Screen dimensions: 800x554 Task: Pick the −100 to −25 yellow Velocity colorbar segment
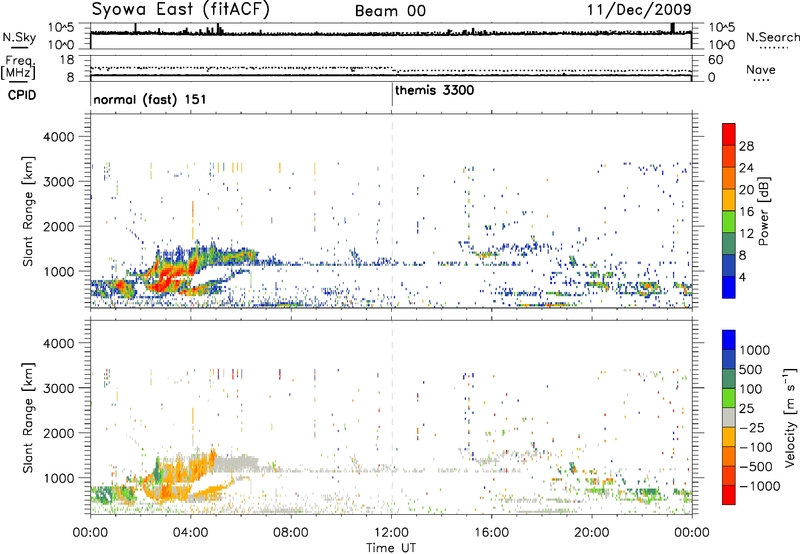click(x=729, y=437)
